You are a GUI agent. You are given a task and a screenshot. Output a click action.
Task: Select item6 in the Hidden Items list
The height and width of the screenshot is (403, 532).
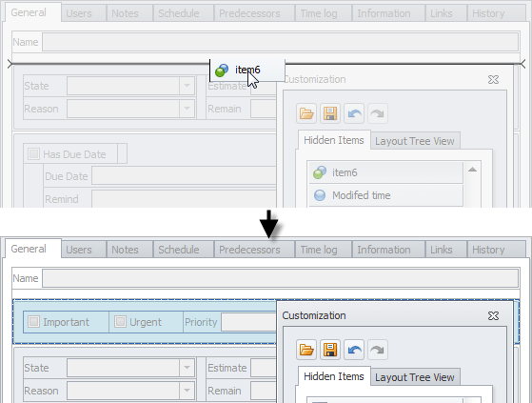pyautogui.click(x=385, y=172)
